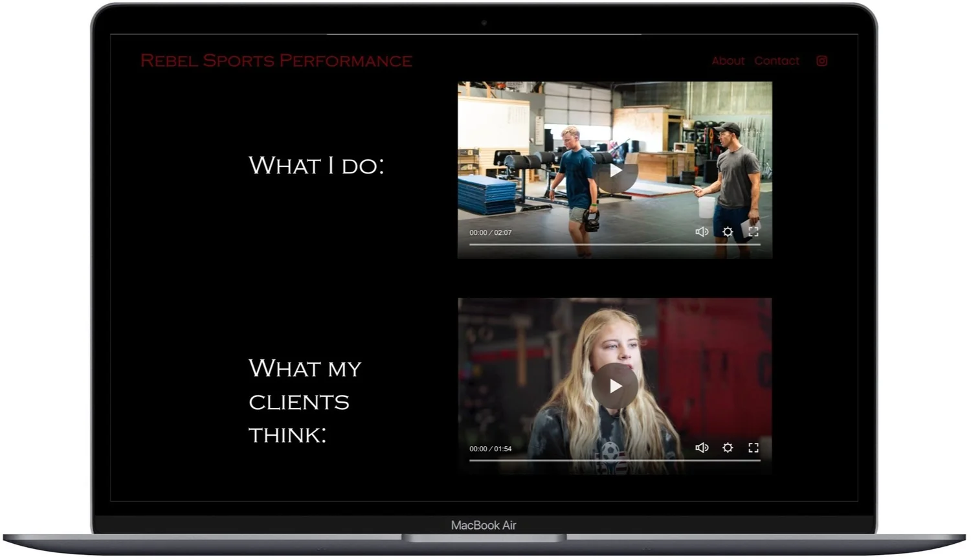Play the "What I do" gym video
971x560 pixels.
615,170
